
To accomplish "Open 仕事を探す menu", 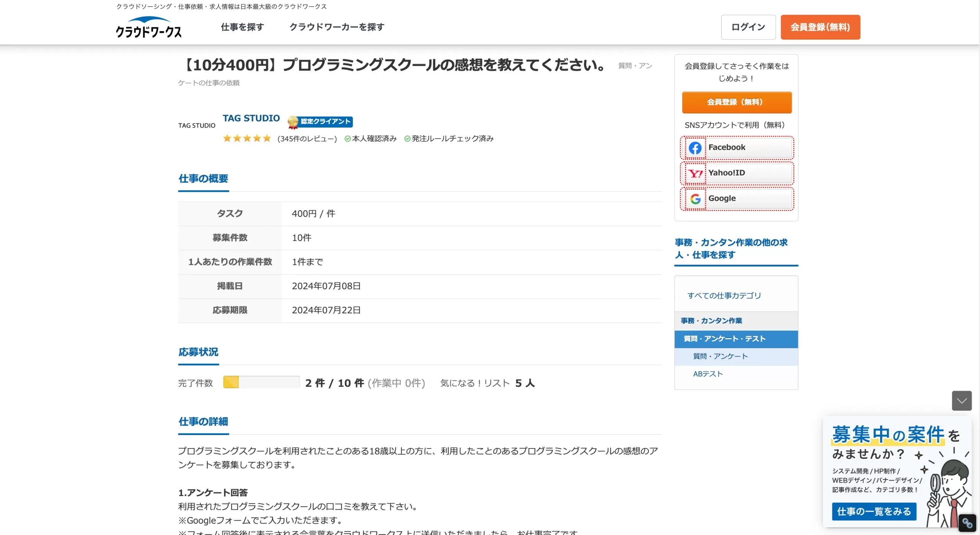I will 242,27.
